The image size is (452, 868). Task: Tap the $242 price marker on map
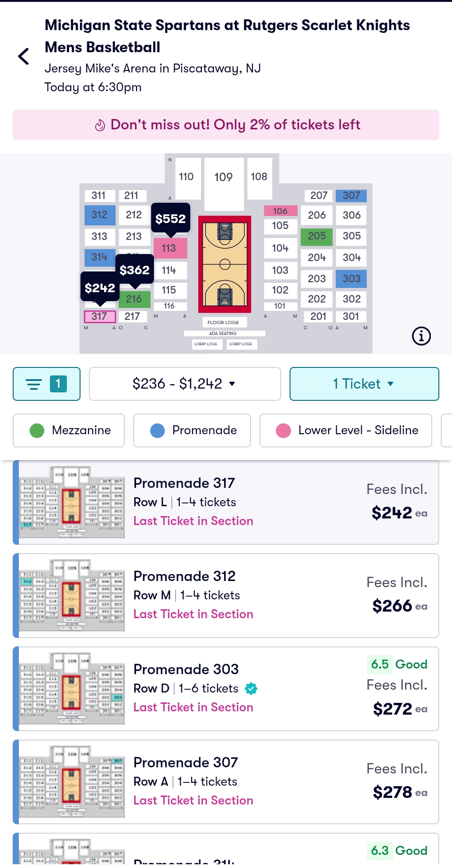[100, 287]
